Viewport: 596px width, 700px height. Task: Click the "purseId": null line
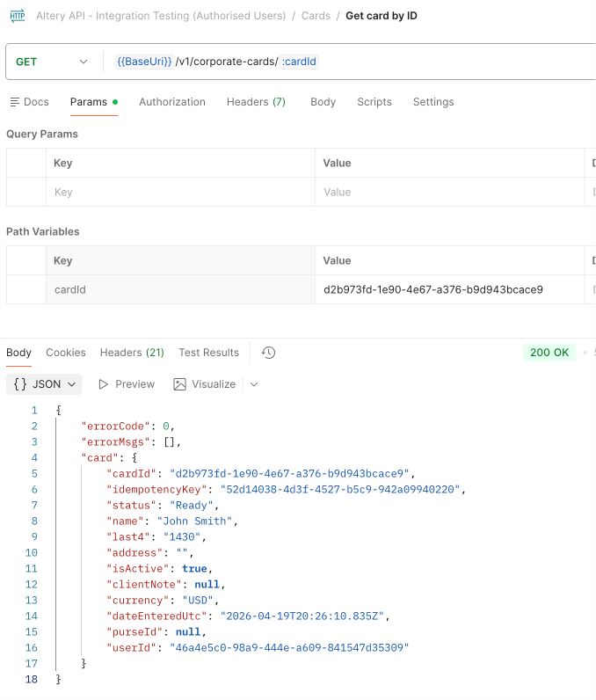(x=156, y=632)
